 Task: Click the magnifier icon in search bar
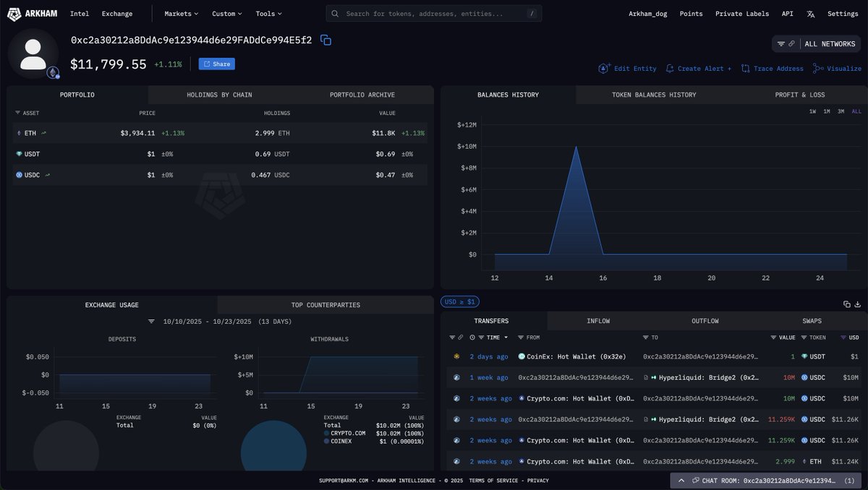[335, 14]
